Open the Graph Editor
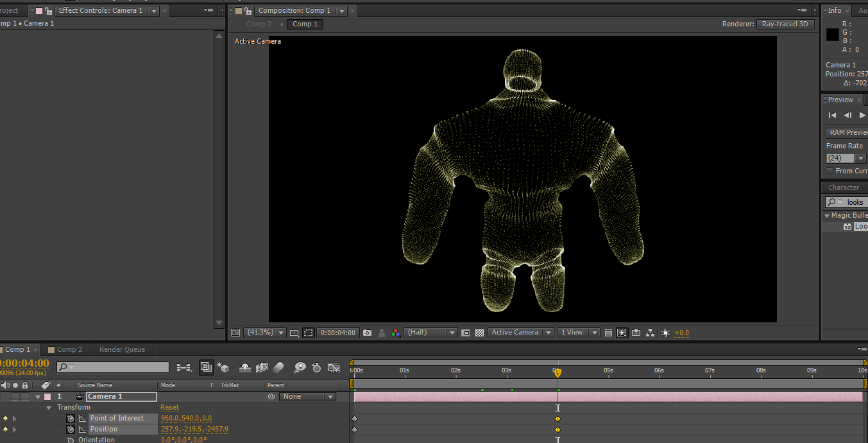This screenshot has width=868, height=443. coord(334,367)
